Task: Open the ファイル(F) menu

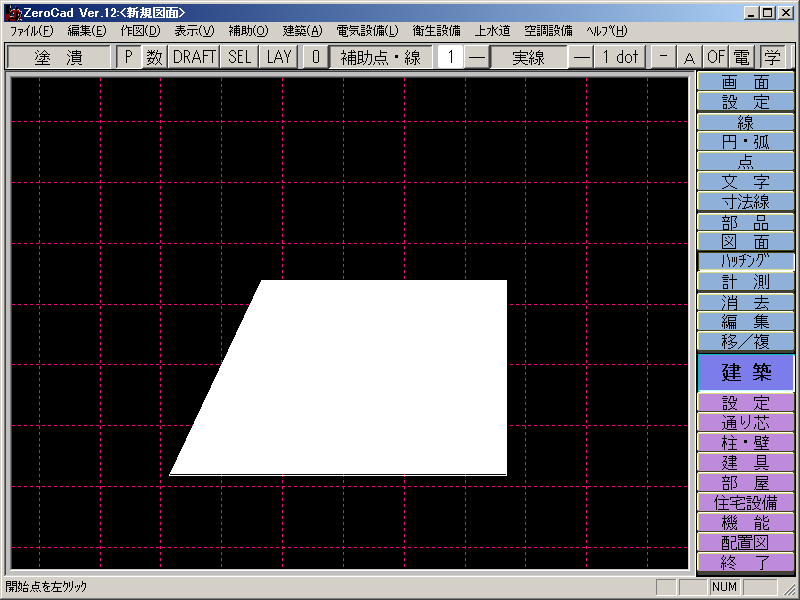Action: [32, 31]
